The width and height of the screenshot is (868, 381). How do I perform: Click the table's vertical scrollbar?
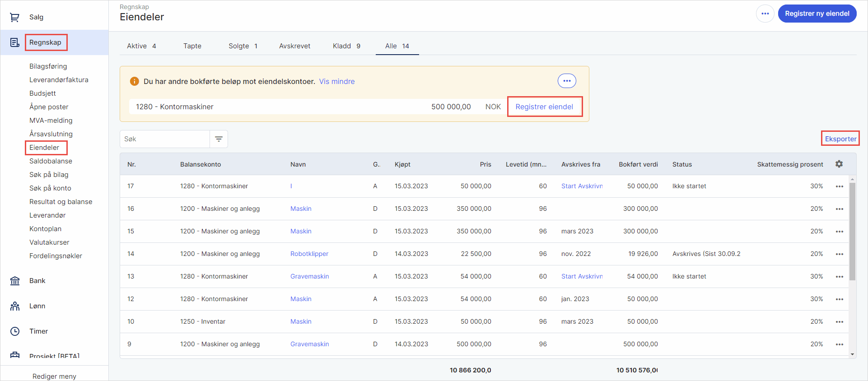click(852, 230)
